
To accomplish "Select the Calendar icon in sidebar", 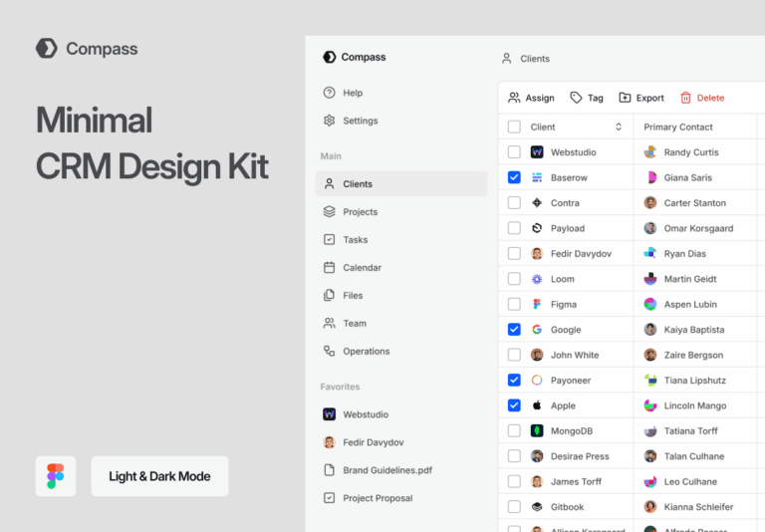I will point(330,268).
